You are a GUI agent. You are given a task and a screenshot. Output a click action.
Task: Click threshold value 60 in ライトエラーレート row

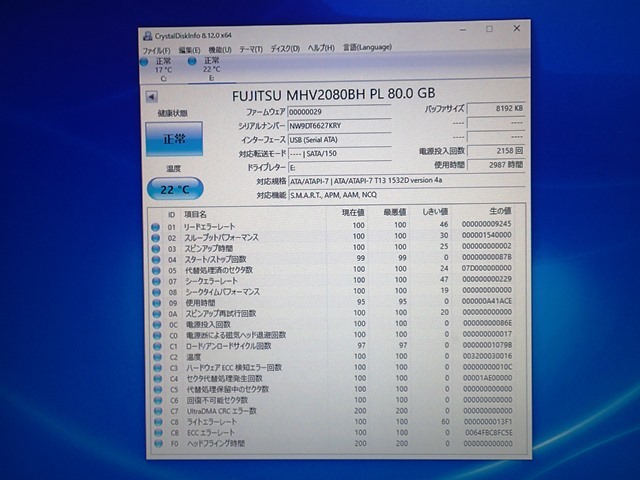click(445, 422)
